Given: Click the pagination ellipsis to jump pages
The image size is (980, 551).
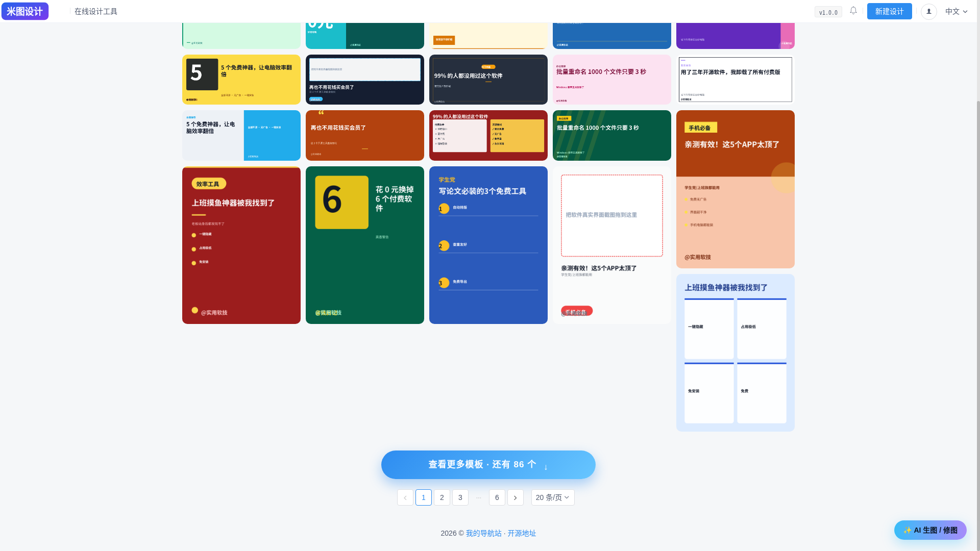Looking at the screenshot, I should point(479,497).
